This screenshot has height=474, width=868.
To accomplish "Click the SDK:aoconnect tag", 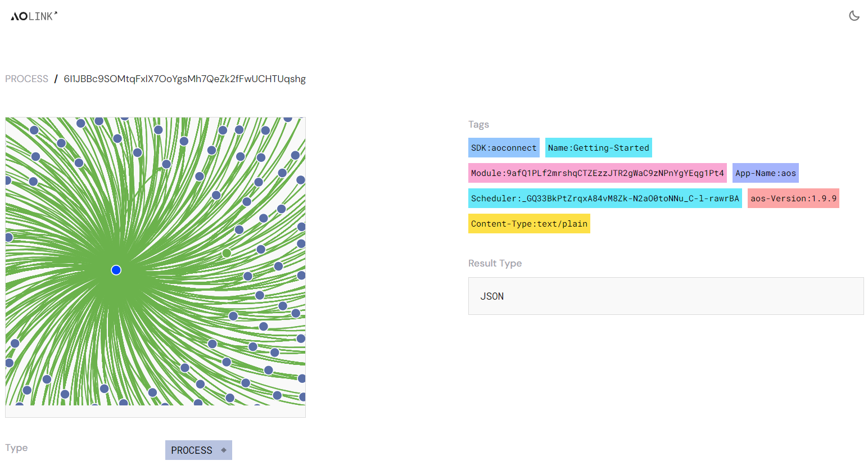I will (504, 148).
